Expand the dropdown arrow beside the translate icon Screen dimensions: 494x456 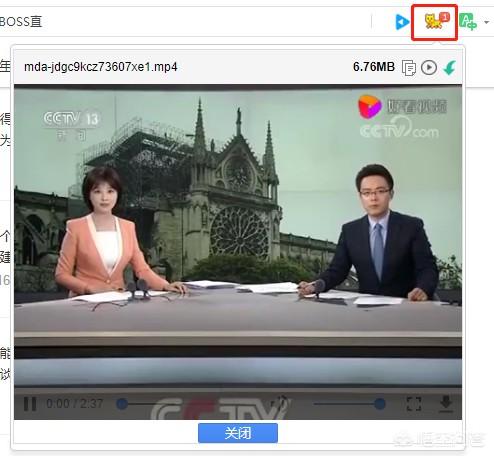point(487,22)
